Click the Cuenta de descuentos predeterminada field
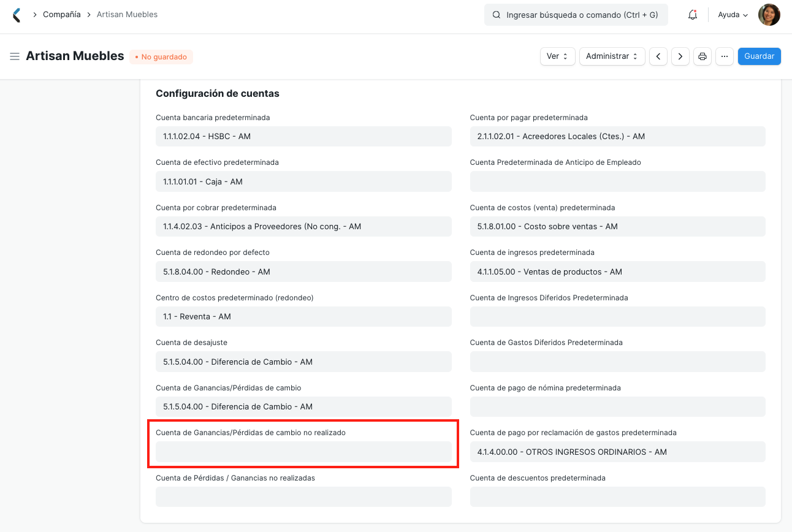792x532 pixels. pos(618,496)
